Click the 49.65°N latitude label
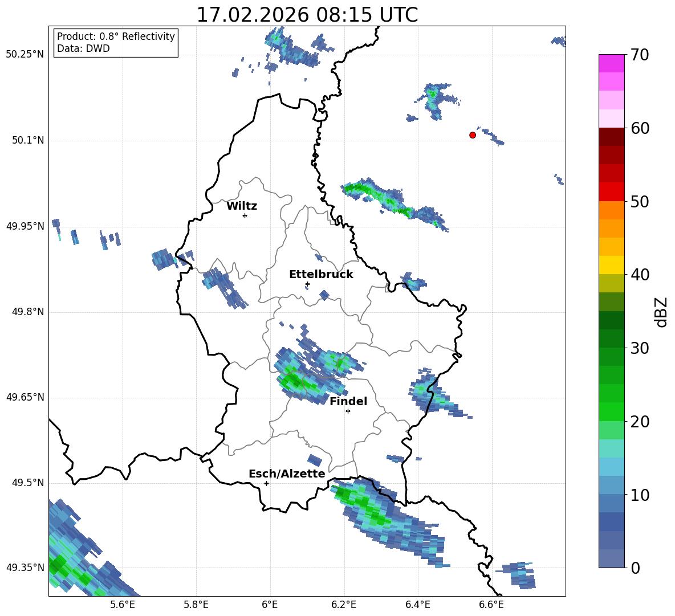This screenshot has width=675, height=616. point(25,397)
